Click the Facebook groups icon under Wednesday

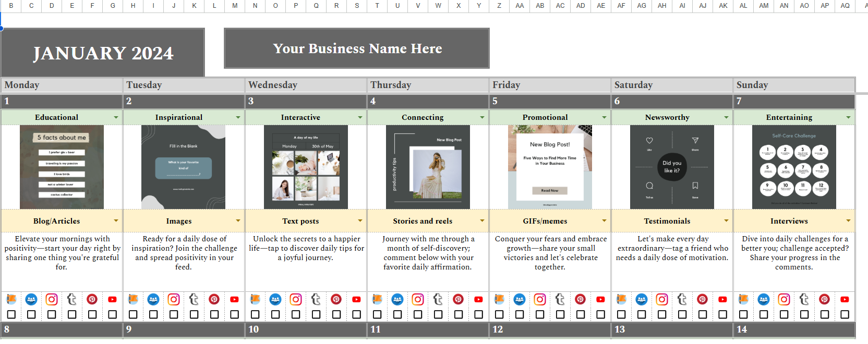pos(275,299)
